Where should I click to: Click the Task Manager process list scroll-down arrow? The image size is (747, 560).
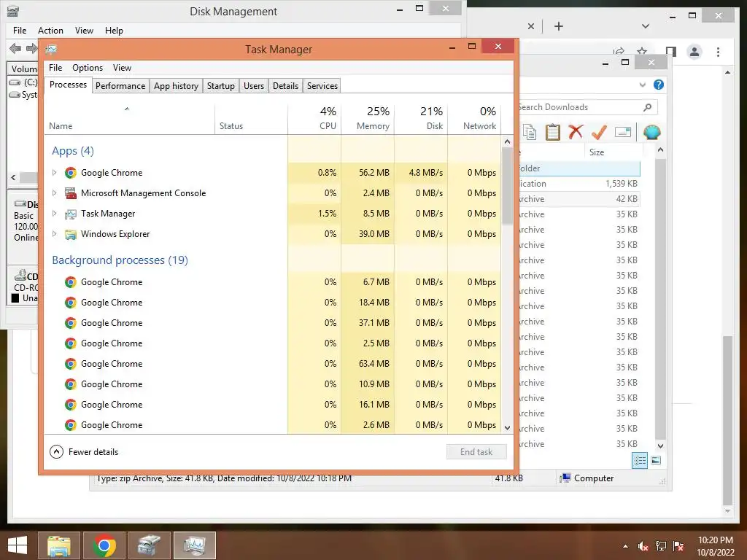pyautogui.click(x=507, y=427)
